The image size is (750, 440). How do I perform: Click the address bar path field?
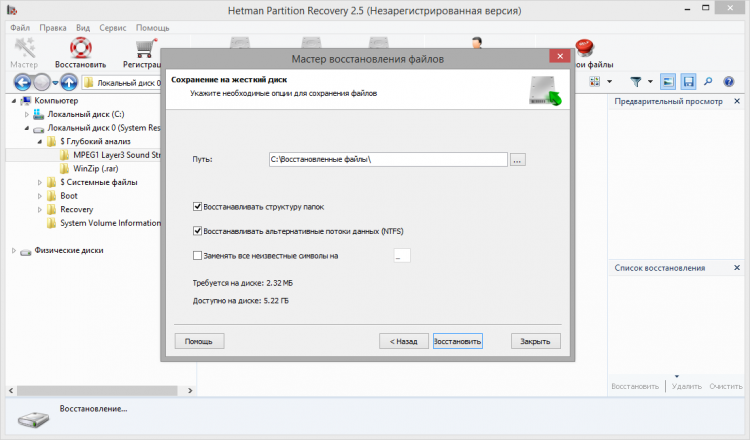121,83
